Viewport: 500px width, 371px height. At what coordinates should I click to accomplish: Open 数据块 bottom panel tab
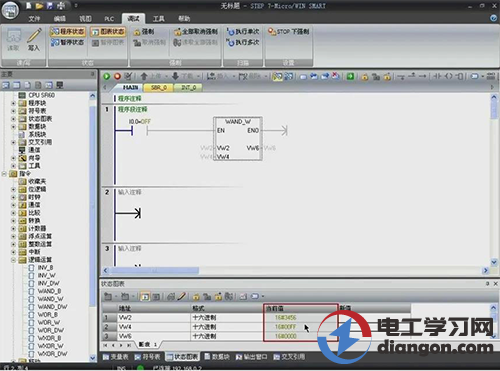217,357
